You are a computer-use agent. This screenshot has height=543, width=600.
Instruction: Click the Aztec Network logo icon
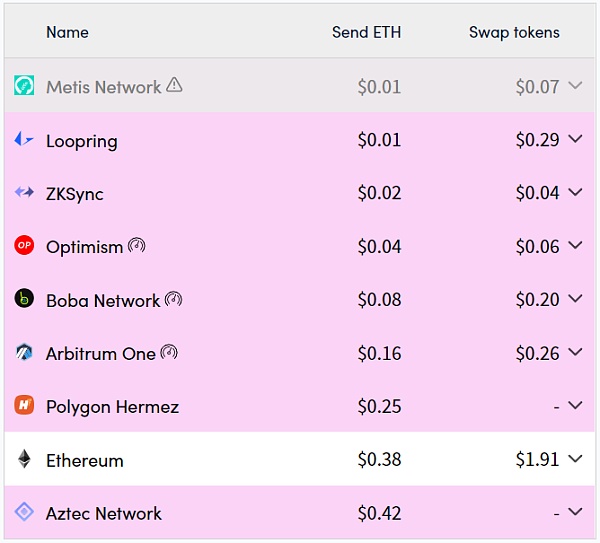24,513
